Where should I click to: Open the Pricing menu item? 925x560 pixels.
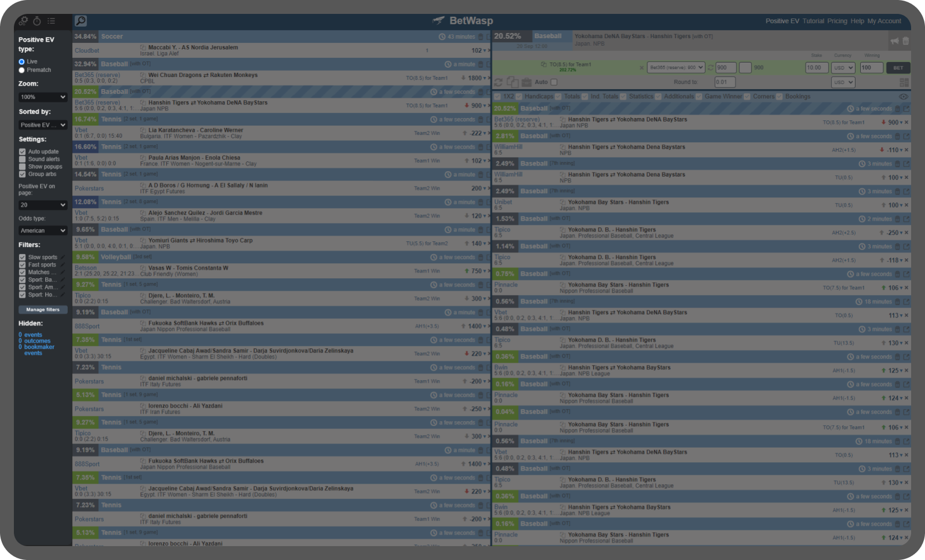coord(836,21)
